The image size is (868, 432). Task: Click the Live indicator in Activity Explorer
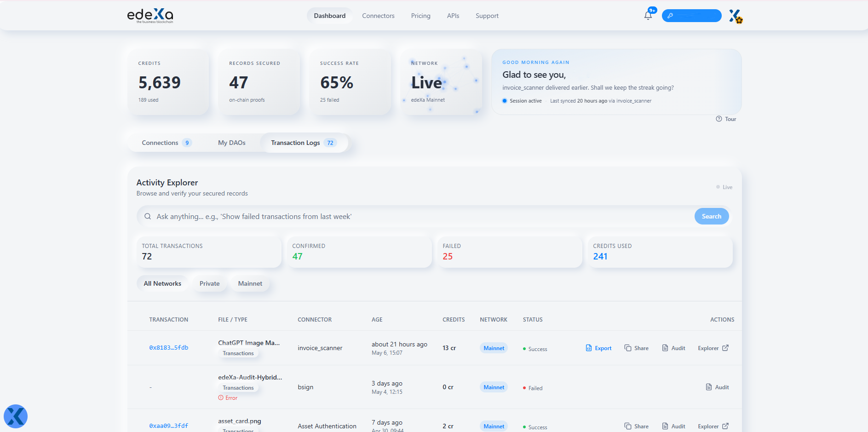pos(724,187)
